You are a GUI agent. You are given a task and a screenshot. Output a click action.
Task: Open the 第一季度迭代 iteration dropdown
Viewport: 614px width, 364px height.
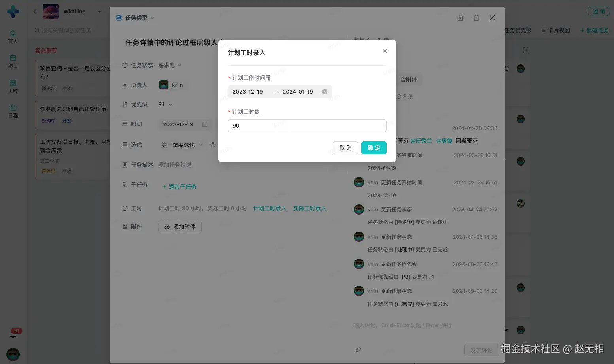pyautogui.click(x=182, y=145)
